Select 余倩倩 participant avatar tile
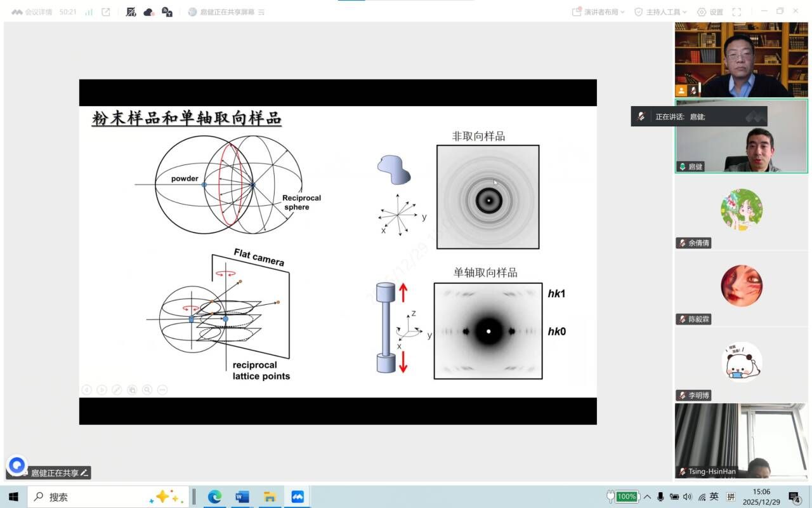The image size is (812, 508). point(741,210)
